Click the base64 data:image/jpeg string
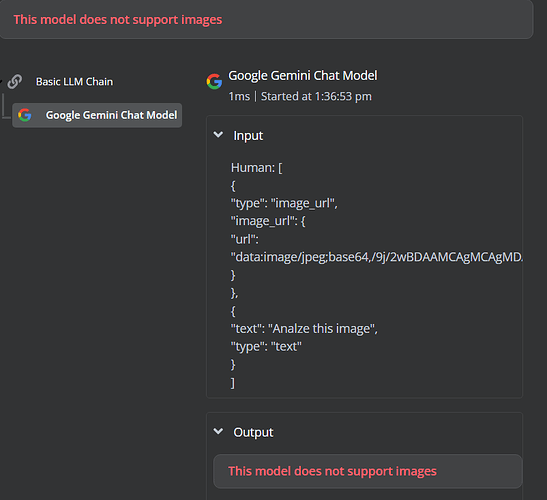Viewport: 547px width, 500px height. 376,257
